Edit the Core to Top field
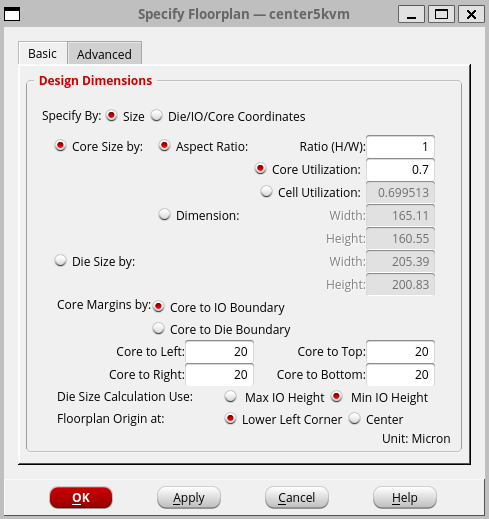489x519 pixels. click(400, 352)
